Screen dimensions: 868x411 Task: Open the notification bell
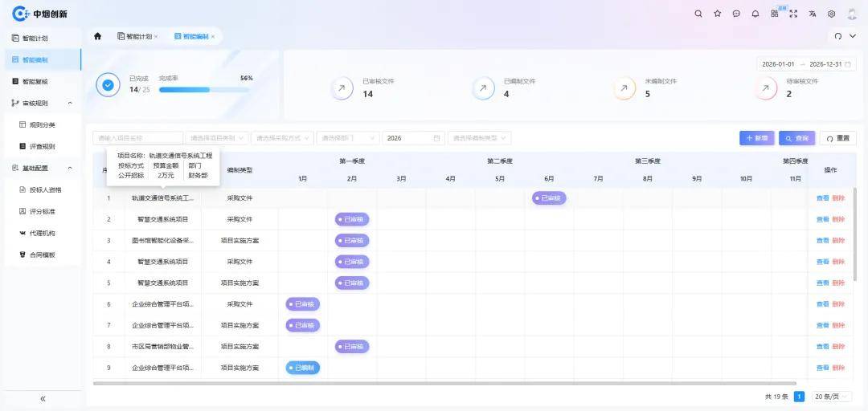(755, 14)
